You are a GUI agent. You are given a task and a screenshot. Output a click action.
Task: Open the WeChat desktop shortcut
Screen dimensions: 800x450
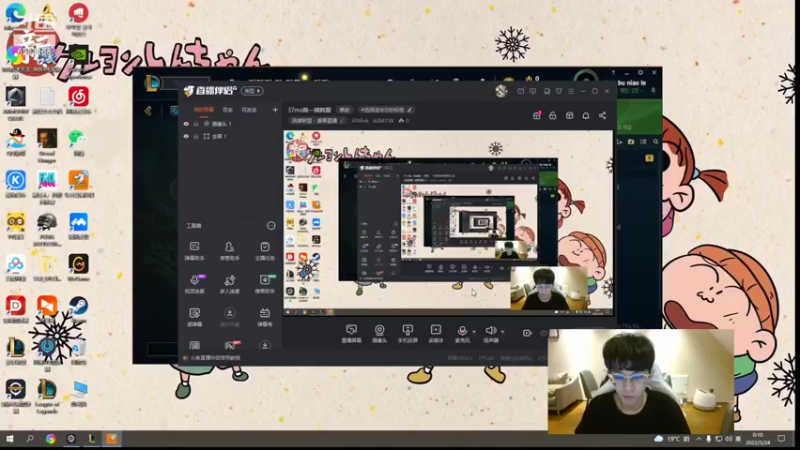78,142
